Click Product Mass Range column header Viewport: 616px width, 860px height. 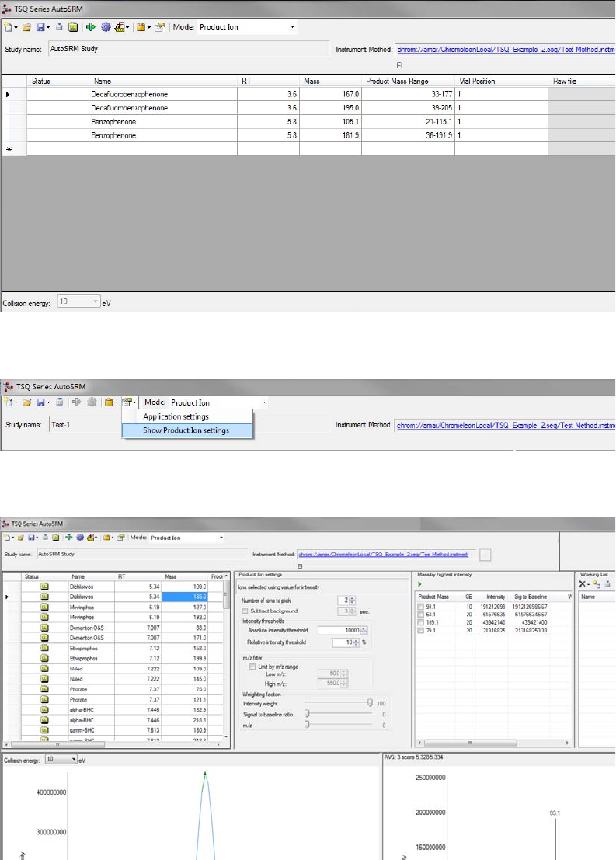[397, 81]
